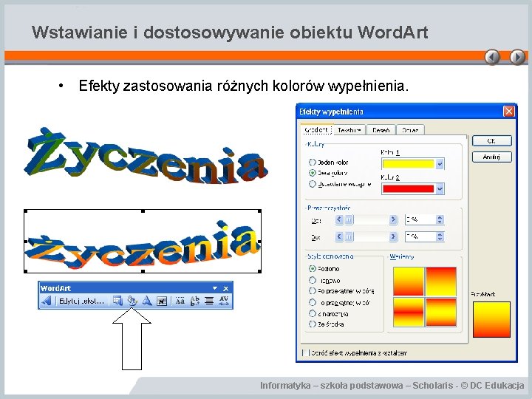Open the Kolor 1 yellow color dropdown
Image resolution: width=532 pixels, height=399 pixels.
[x=440, y=164]
